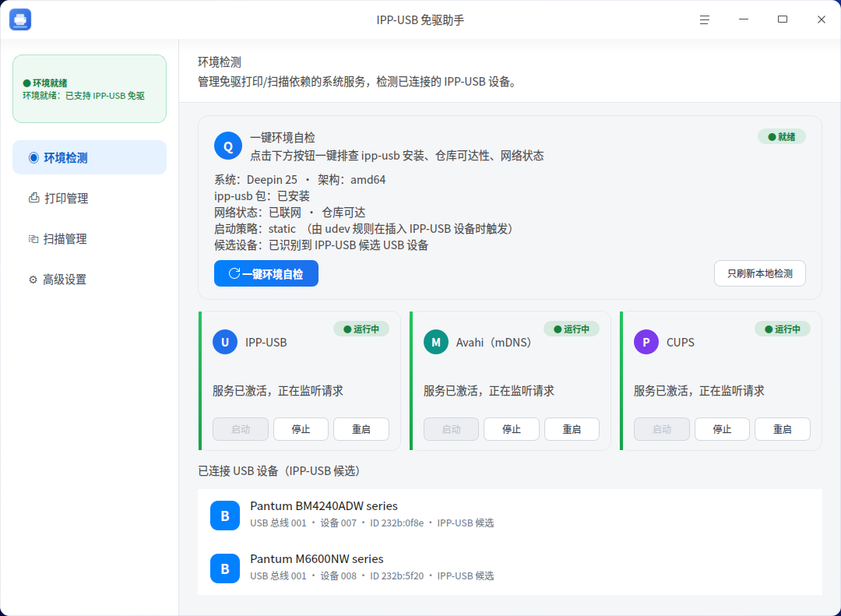Click the IPP-USB printer app logo
The height and width of the screenshot is (616, 841).
point(20,19)
